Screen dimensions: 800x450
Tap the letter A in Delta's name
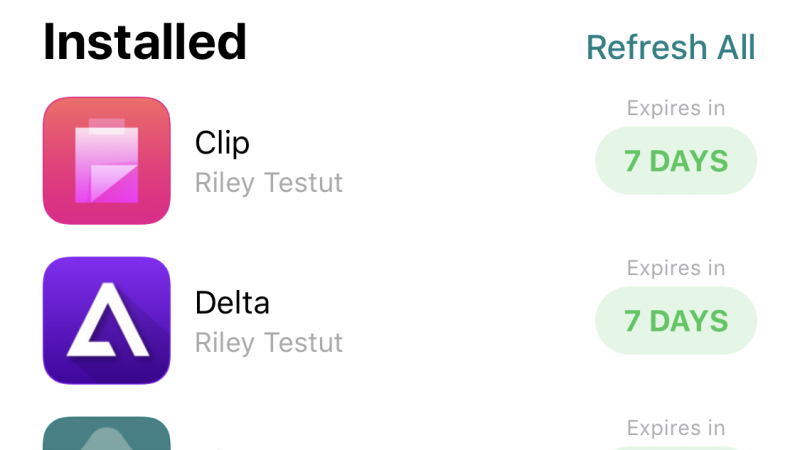(x=261, y=302)
